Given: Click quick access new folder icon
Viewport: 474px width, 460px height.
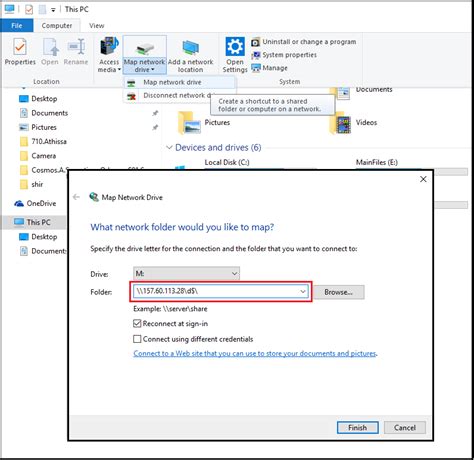Looking at the screenshot, I should pos(42,9).
